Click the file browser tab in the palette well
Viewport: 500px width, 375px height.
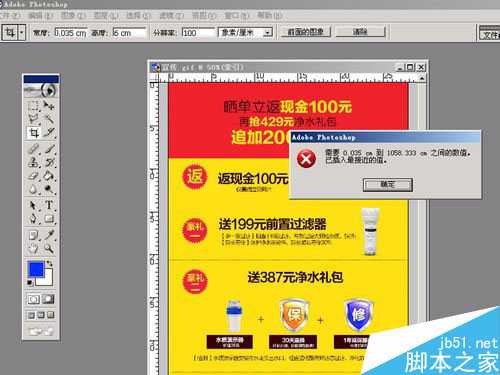pyautogui.click(x=489, y=35)
